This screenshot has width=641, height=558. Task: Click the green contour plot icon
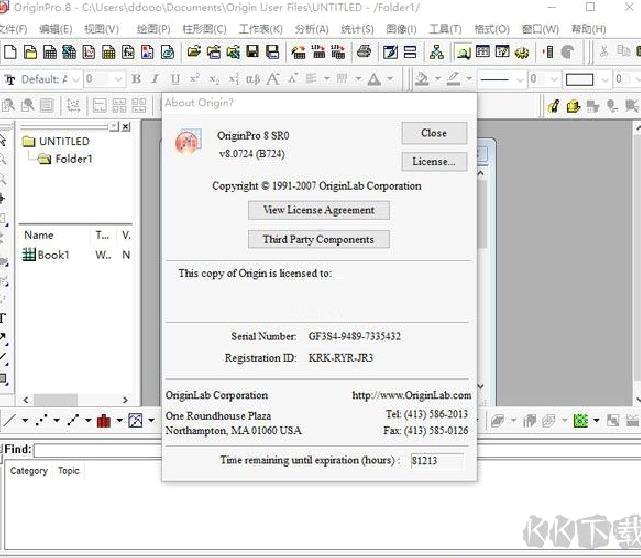(581, 420)
